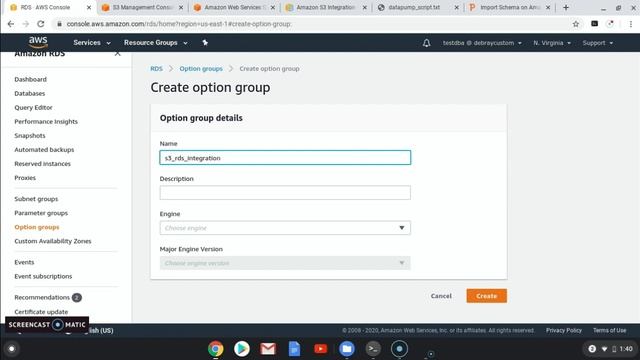Launch Chrome from the shelf
640x360 pixels.
click(x=216, y=349)
